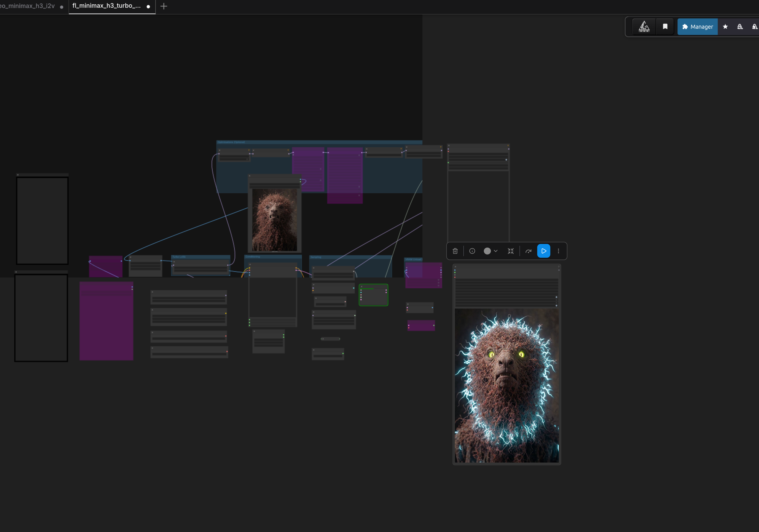Select the fl_minimax_h3_turbo workflow tab
This screenshot has height=532, width=759.
point(112,6)
